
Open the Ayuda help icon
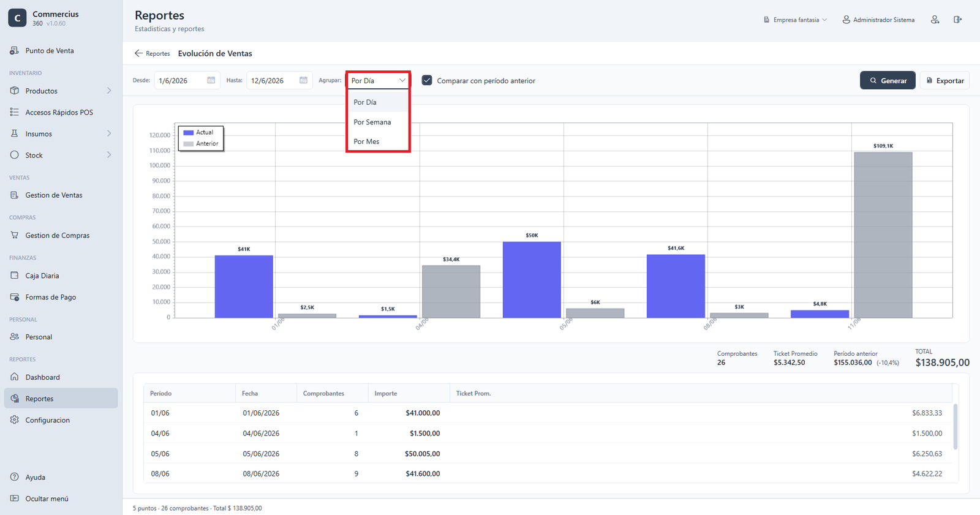(15, 477)
